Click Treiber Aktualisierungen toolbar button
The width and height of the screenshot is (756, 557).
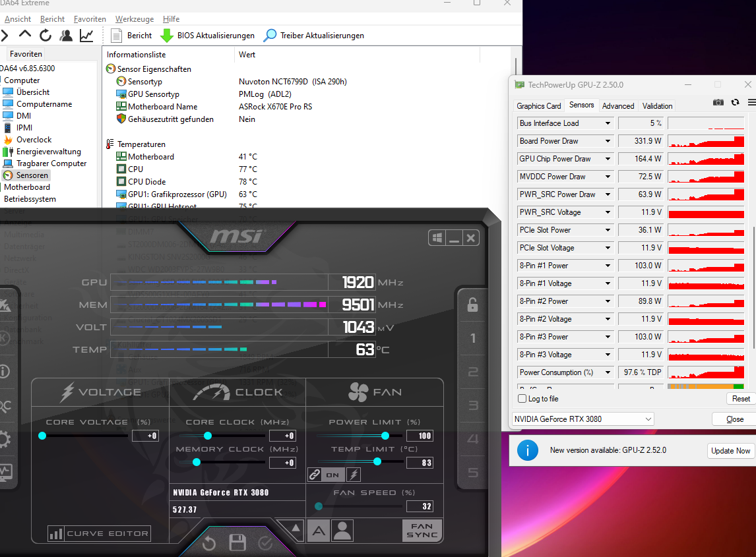(314, 36)
